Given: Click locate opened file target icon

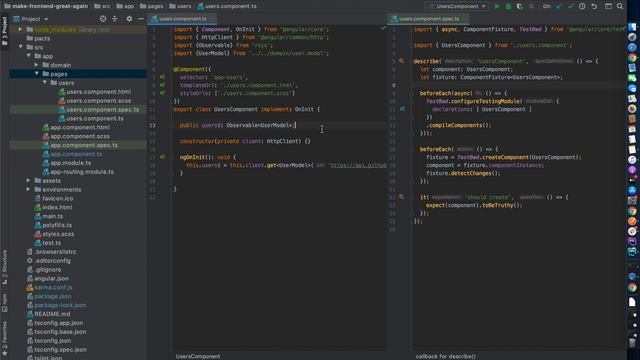Looking at the screenshot, I should click(x=103, y=19).
